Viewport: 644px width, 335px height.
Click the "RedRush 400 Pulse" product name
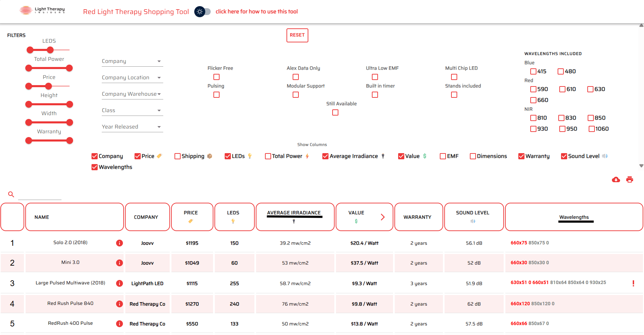coord(70,323)
